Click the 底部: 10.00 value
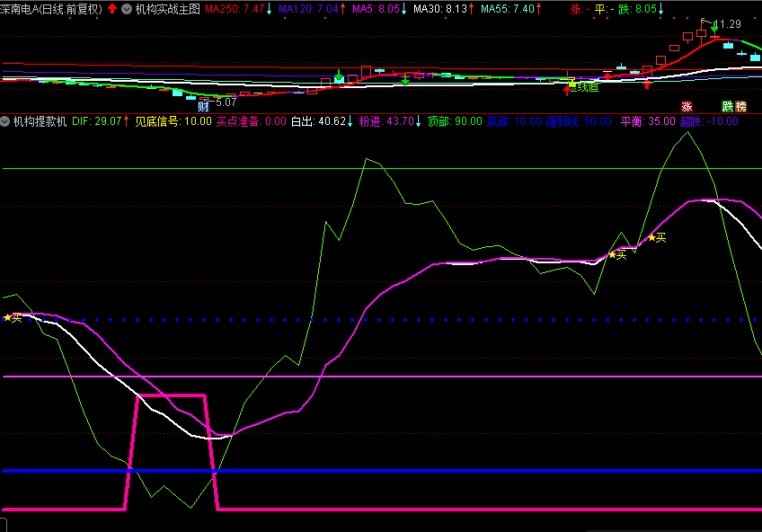The width and height of the screenshot is (762, 532). 514,121
